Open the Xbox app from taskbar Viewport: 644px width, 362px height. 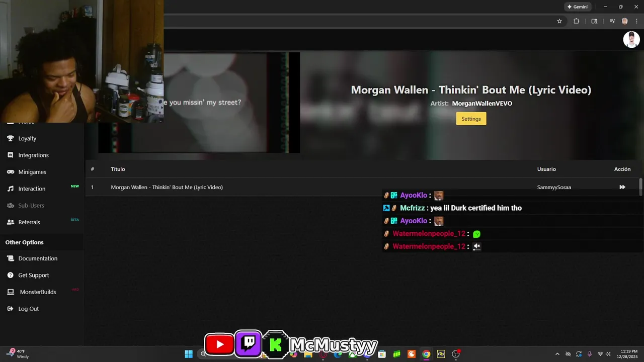[352, 354]
